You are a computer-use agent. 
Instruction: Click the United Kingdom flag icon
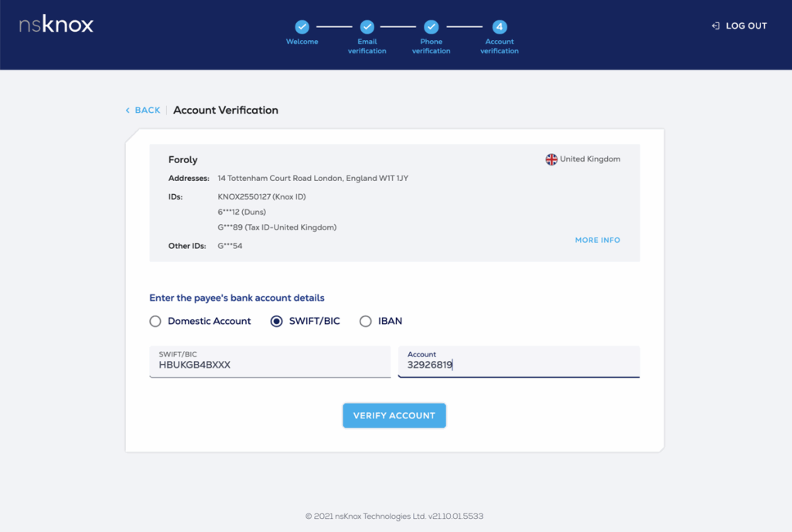pyautogui.click(x=551, y=159)
